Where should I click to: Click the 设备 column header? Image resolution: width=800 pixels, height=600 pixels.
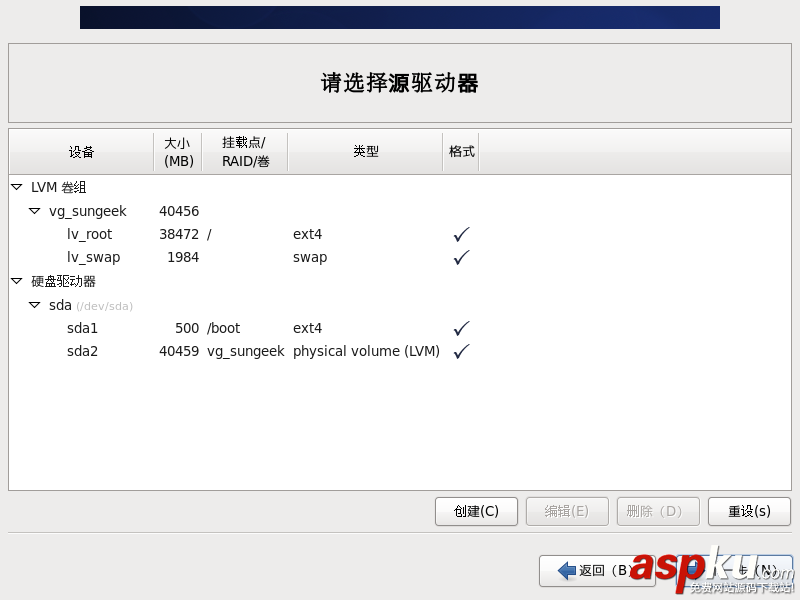pos(82,151)
